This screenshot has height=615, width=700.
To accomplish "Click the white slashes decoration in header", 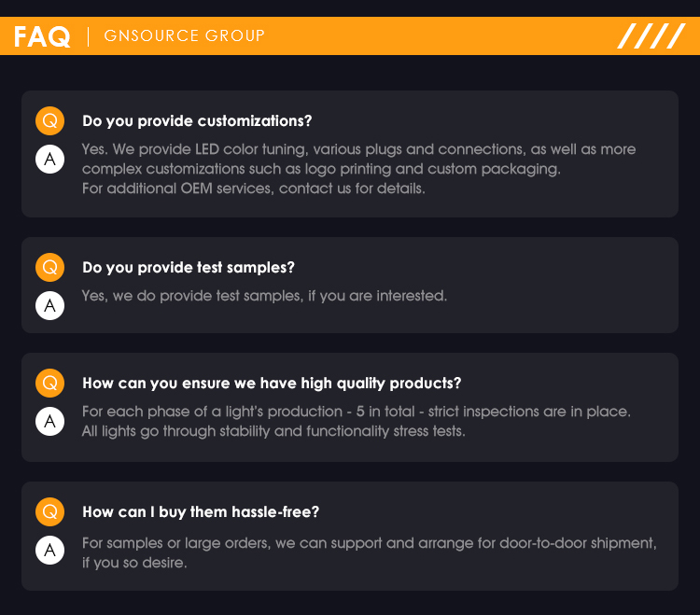I will coord(651,35).
